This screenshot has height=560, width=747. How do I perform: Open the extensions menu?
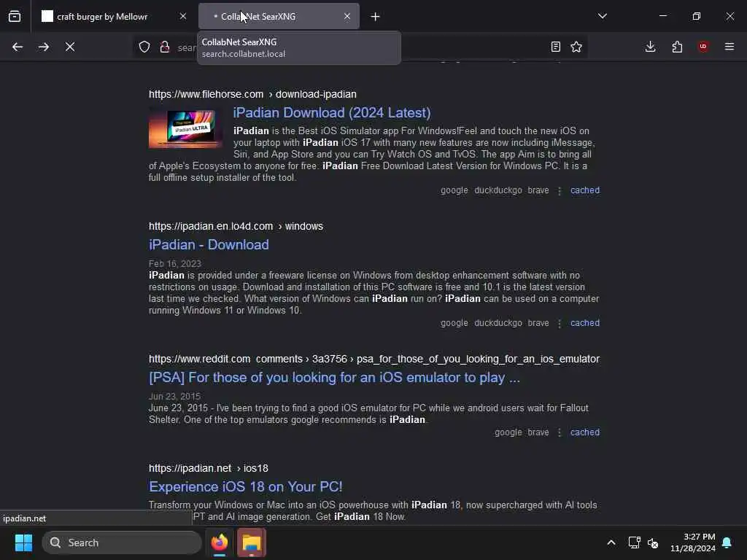tap(677, 47)
